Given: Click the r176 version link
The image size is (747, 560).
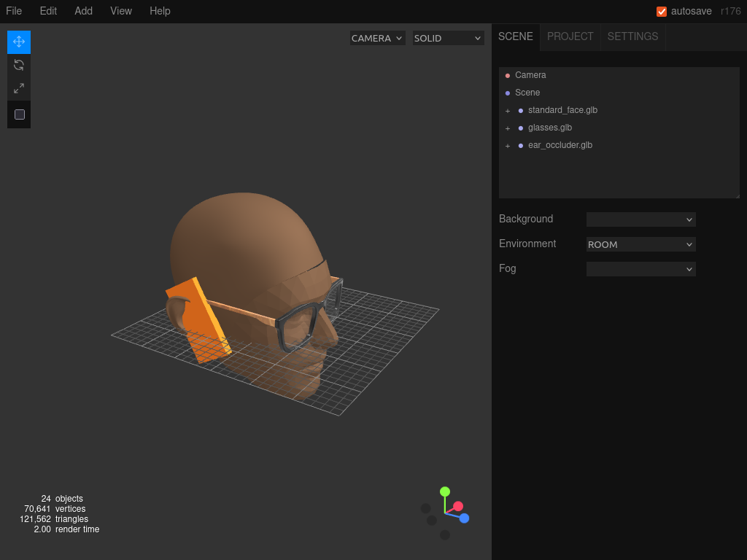Looking at the screenshot, I should [x=730, y=11].
